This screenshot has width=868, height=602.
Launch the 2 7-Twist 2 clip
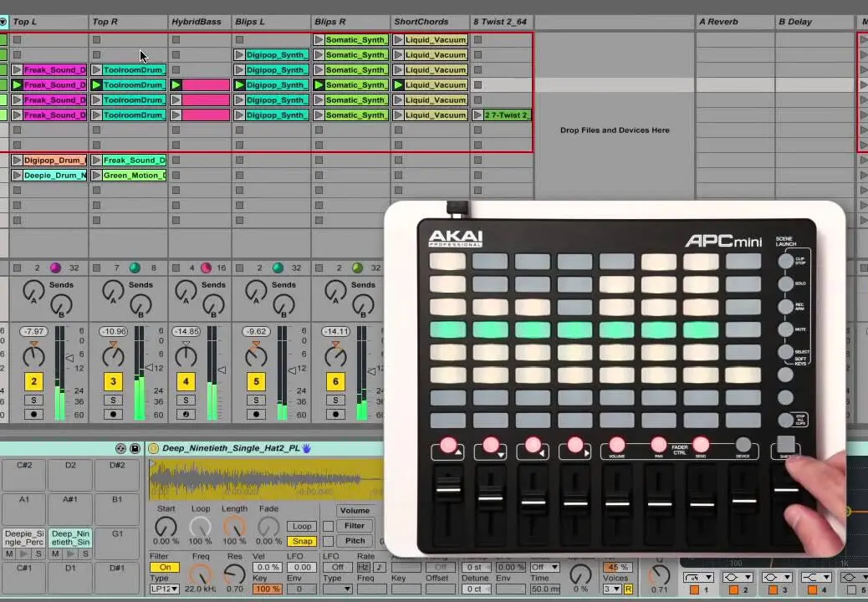click(477, 115)
